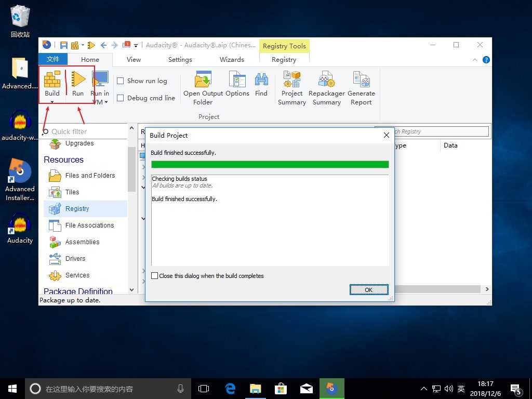This screenshot has width=532, height=399.
Task: Click the Checking builds status log line
Action: [179, 179]
